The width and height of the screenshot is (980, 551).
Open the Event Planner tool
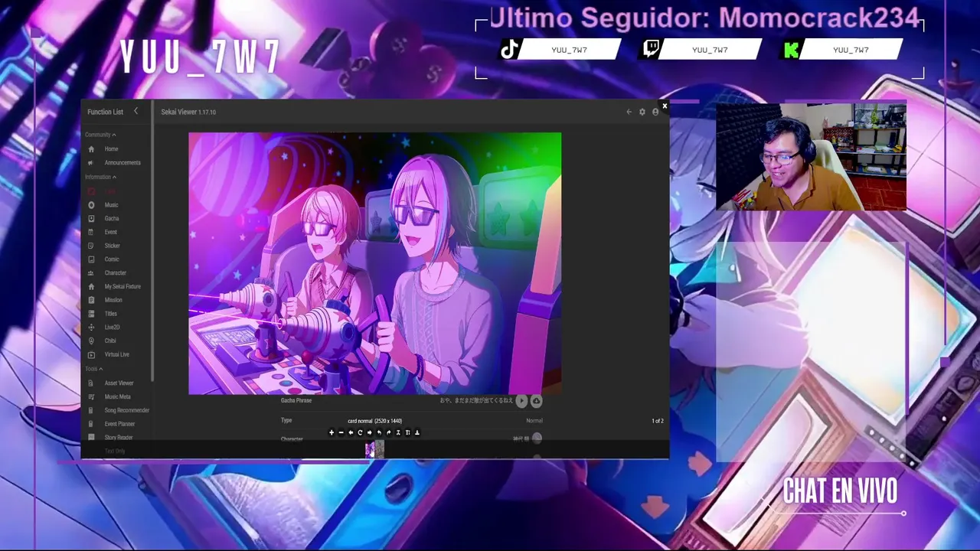click(x=119, y=424)
